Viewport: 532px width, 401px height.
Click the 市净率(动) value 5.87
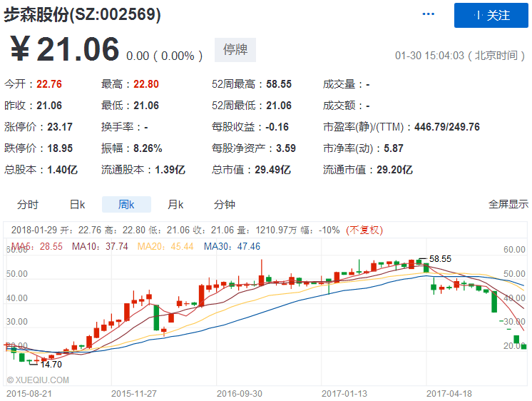click(x=393, y=148)
